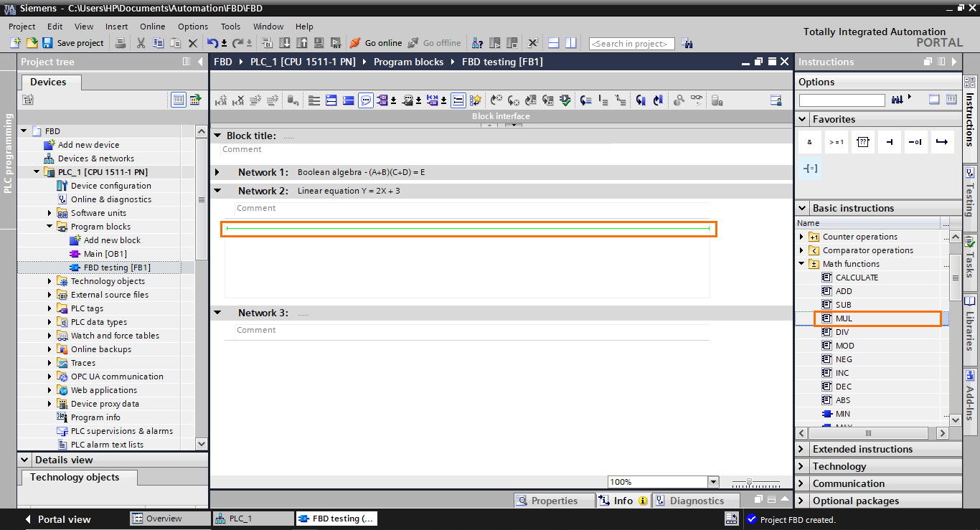Expand Network 1 Boolean algebra
Viewport: 980px width, 530px height.
point(217,172)
